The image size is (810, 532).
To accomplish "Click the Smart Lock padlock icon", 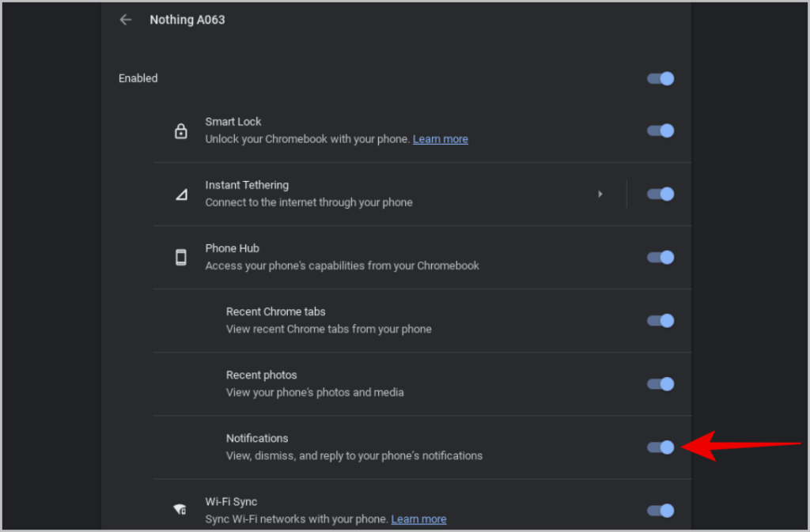I will [x=181, y=131].
